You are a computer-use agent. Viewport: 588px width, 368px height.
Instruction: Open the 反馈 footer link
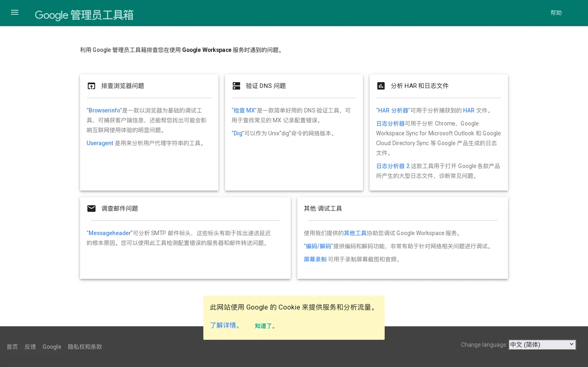(30, 347)
